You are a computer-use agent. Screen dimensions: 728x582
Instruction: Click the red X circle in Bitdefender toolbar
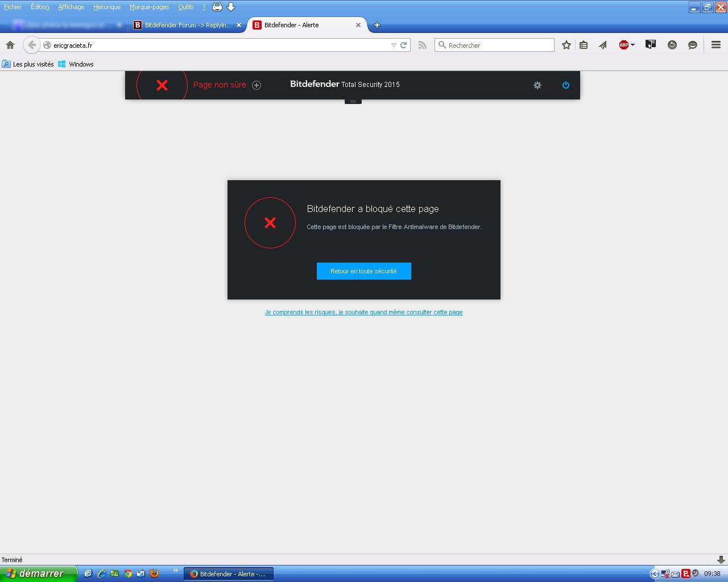click(162, 85)
